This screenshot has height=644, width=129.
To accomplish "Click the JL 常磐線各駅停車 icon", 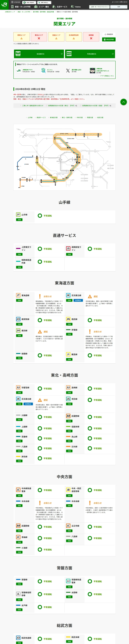I will pyautogui.click(x=18, y=594).
